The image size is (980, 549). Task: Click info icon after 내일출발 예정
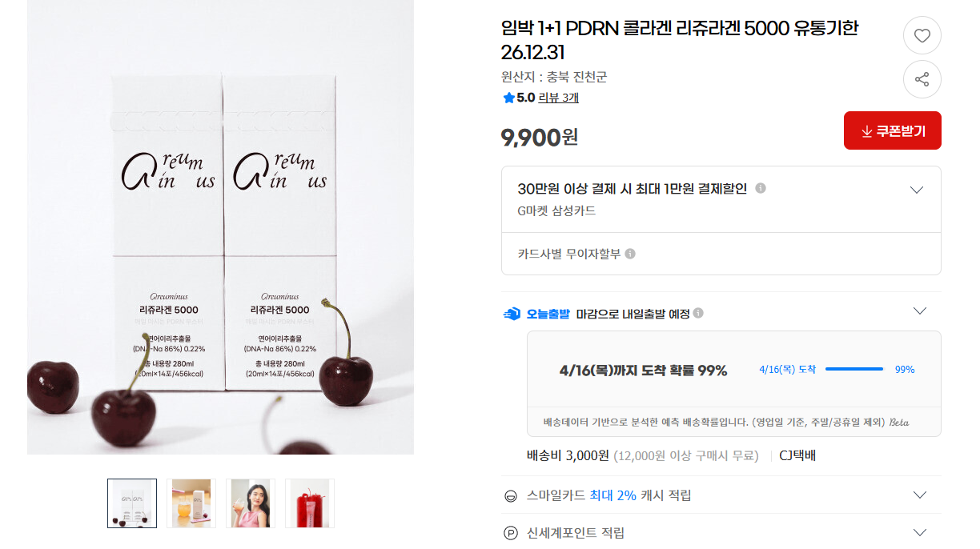(698, 313)
